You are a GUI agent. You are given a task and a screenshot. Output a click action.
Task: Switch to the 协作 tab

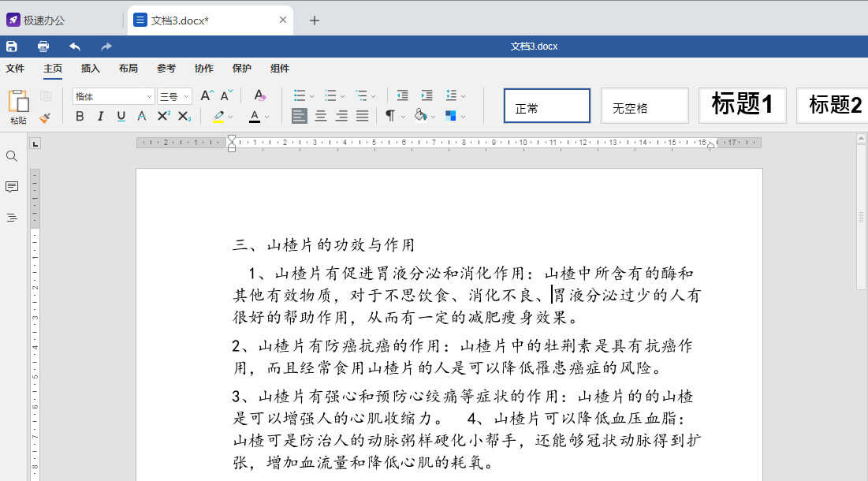pos(203,68)
